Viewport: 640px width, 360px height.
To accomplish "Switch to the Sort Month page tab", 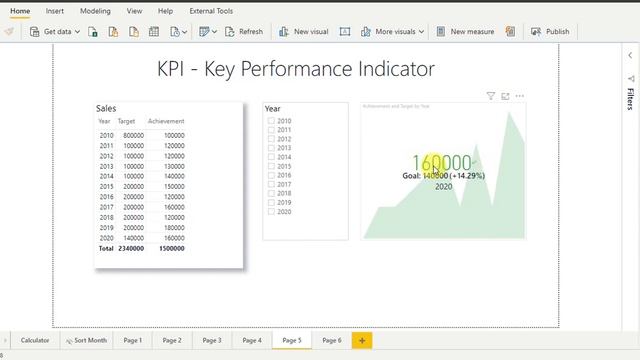I will pyautogui.click(x=87, y=340).
